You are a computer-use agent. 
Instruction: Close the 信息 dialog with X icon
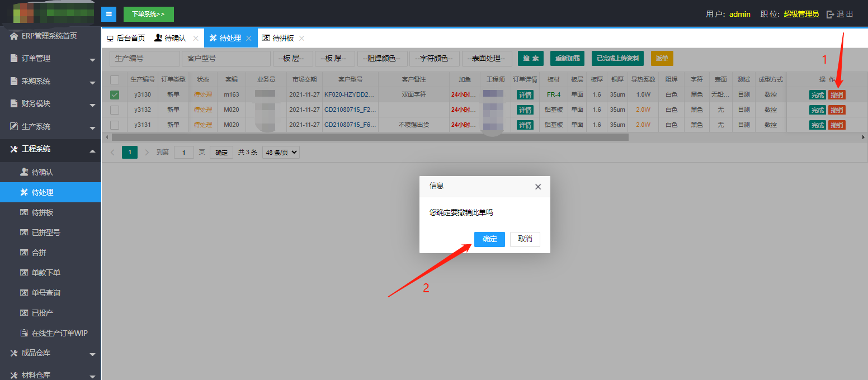click(538, 187)
